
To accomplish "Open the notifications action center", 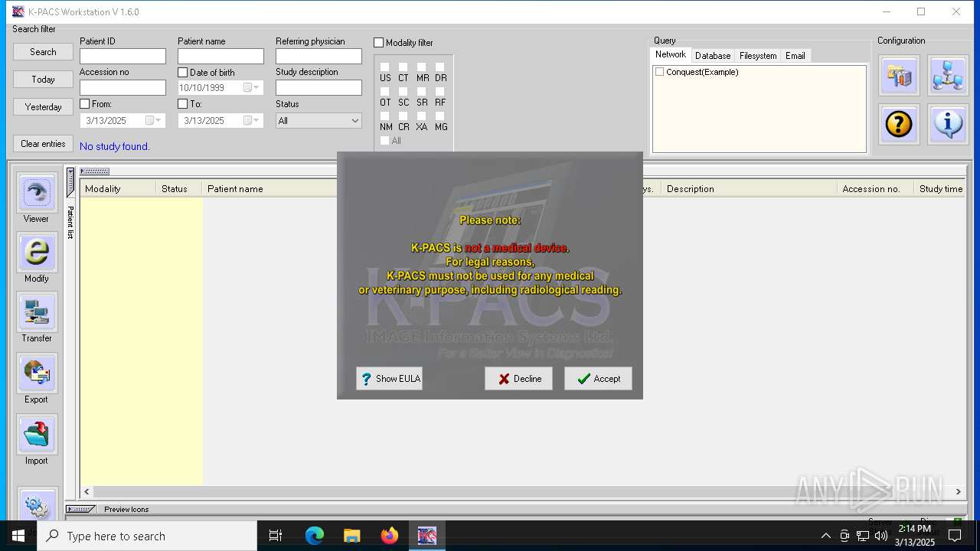I will coord(955,536).
